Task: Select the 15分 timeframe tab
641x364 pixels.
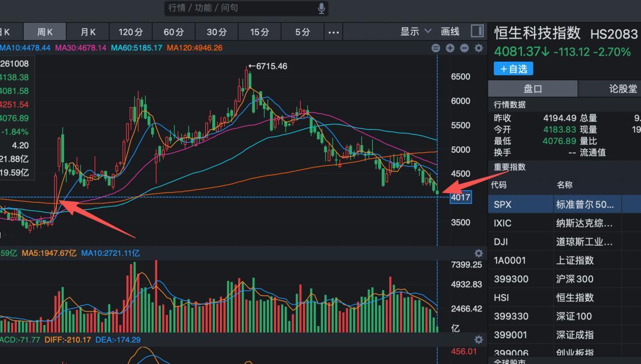Action: [x=260, y=32]
